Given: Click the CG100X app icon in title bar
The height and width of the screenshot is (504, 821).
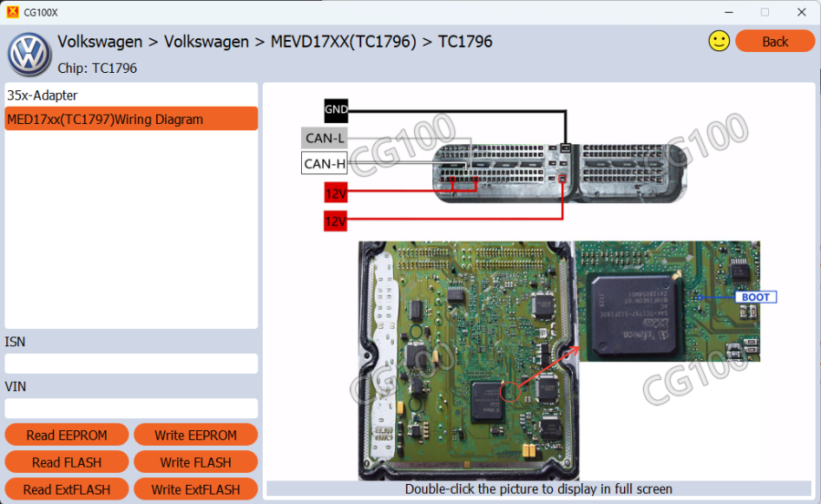Looking at the screenshot, I should click(x=12, y=12).
